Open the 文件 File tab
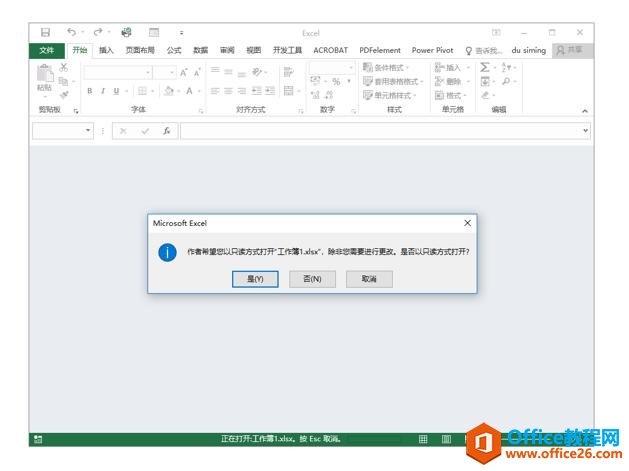 click(47, 51)
